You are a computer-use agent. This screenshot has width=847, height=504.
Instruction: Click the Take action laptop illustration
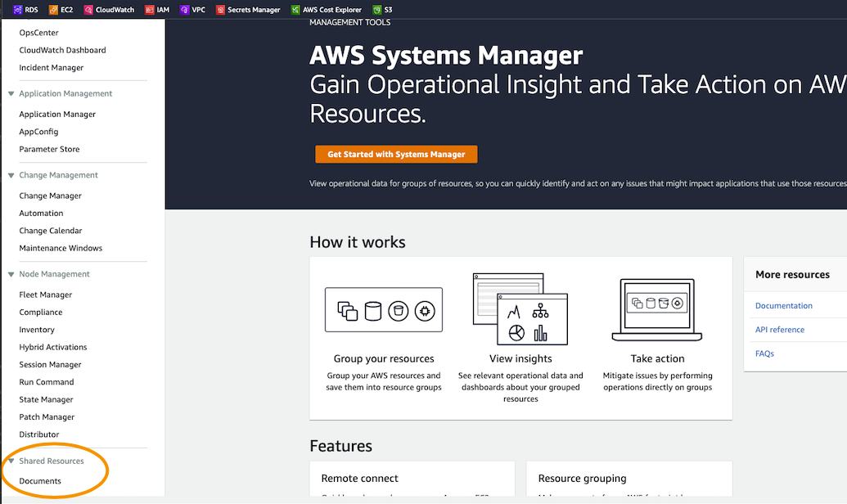coord(657,309)
